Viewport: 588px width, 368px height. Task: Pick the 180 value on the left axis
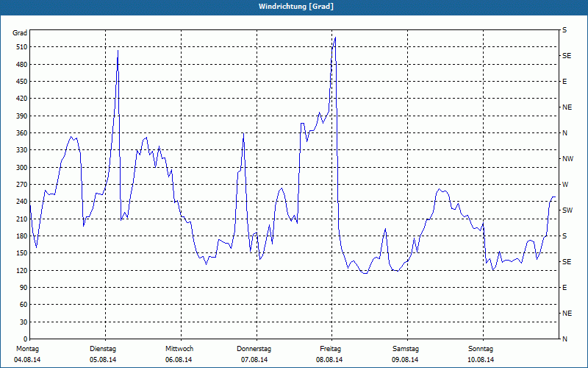(22, 236)
